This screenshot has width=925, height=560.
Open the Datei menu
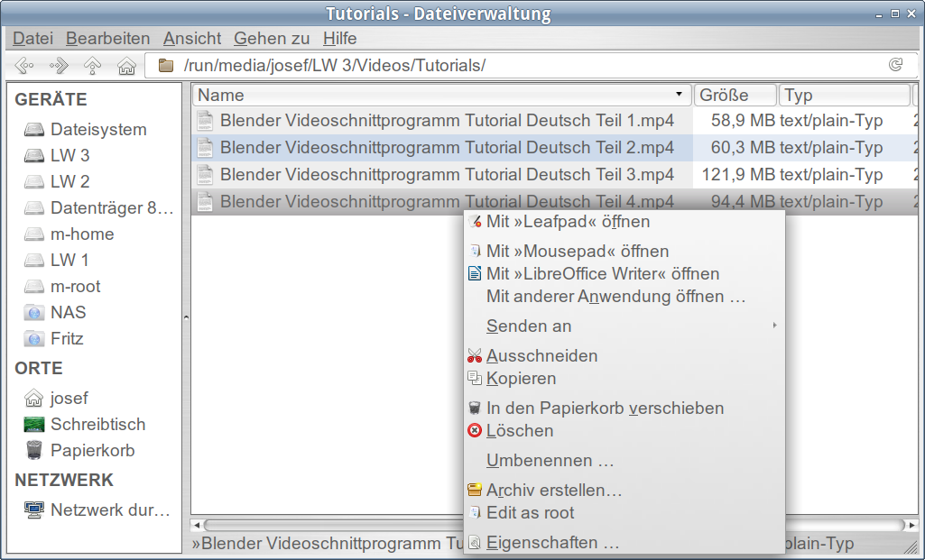coord(32,38)
